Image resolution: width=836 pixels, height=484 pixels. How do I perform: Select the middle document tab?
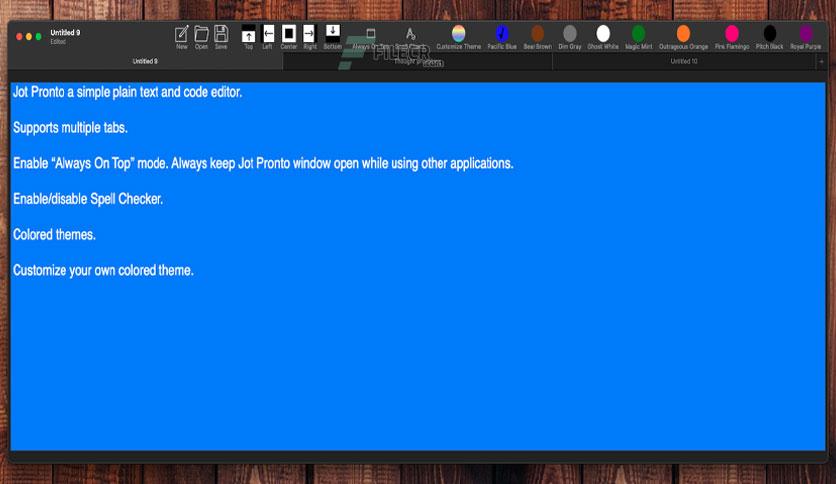tap(417, 62)
